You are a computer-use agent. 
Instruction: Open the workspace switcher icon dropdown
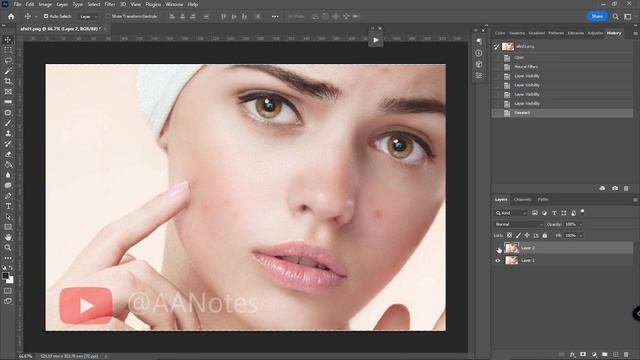[x=628, y=16]
